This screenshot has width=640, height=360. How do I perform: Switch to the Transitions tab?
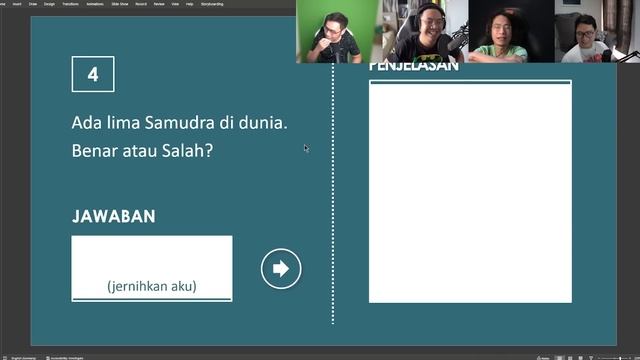point(70,4)
